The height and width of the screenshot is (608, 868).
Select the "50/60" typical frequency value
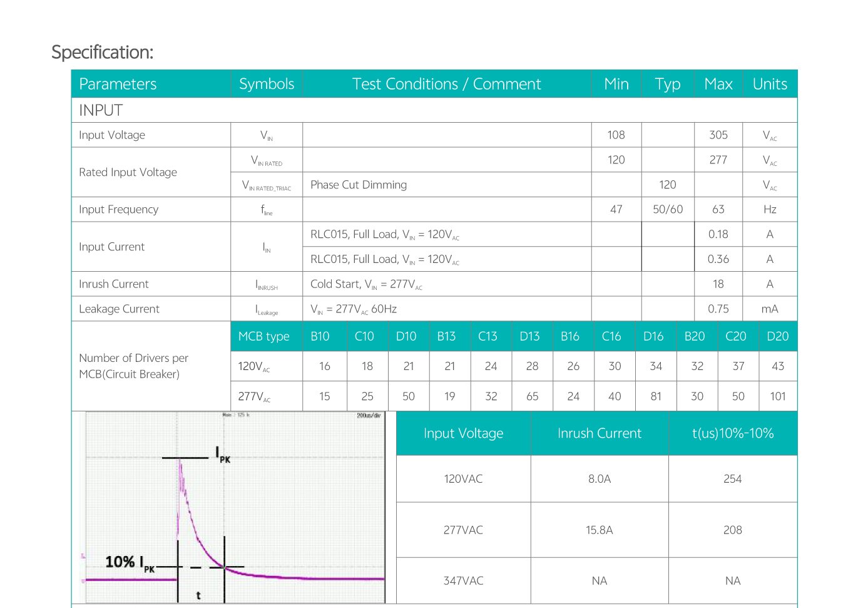[668, 209]
